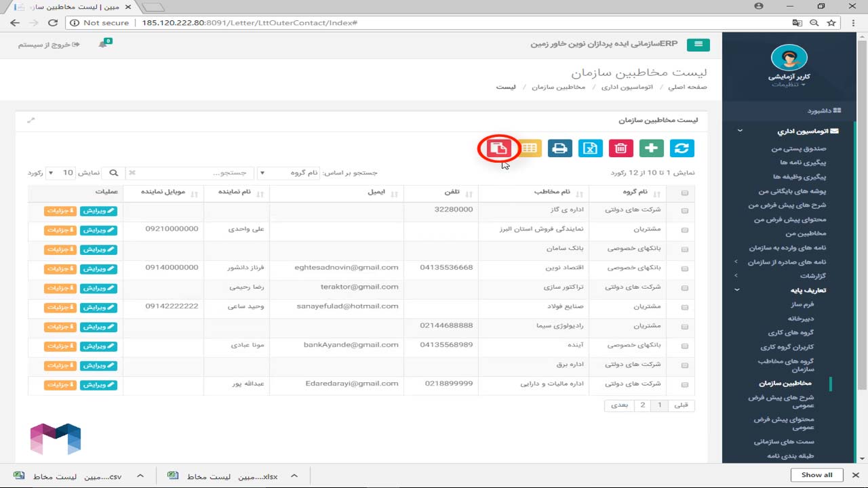
Task: Open csv download options arrow
Action: 140,476
